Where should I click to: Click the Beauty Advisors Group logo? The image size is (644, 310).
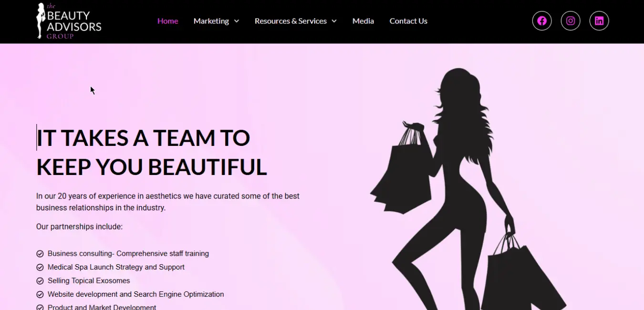[69, 21]
